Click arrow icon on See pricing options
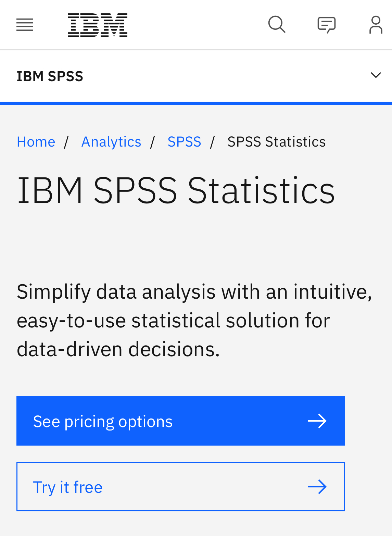 [317, 421]
